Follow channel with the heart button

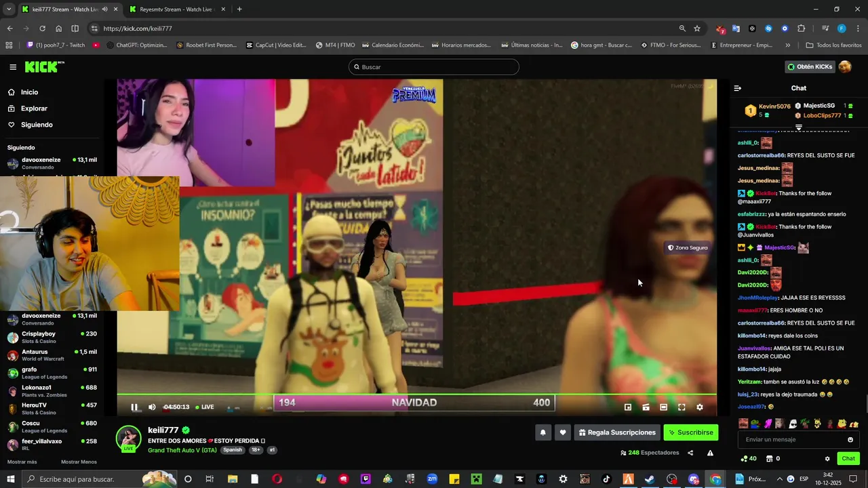tap(563, 432)
